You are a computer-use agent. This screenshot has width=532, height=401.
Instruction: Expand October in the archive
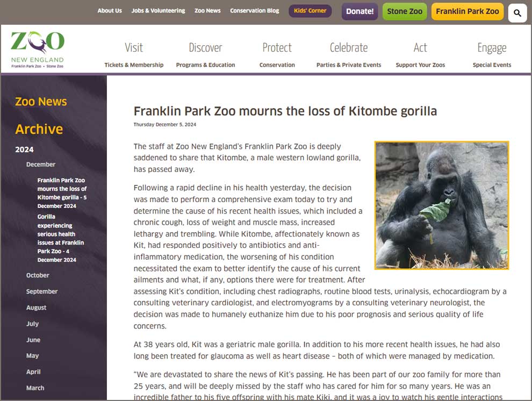pyautogui.click(x=38, y=275)
